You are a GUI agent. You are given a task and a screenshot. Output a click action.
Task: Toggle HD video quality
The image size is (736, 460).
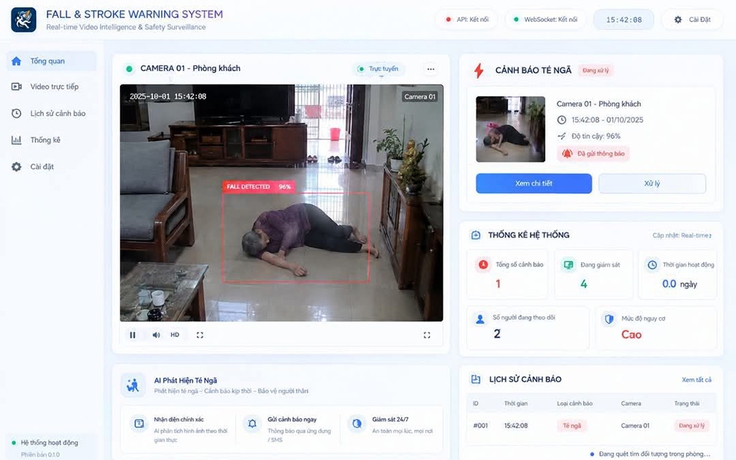coord(175,335)
